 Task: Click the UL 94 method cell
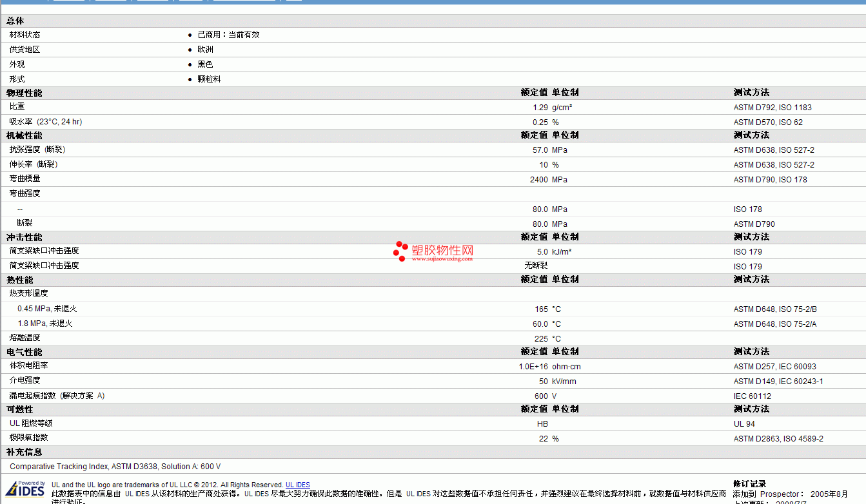coord(744,424)
